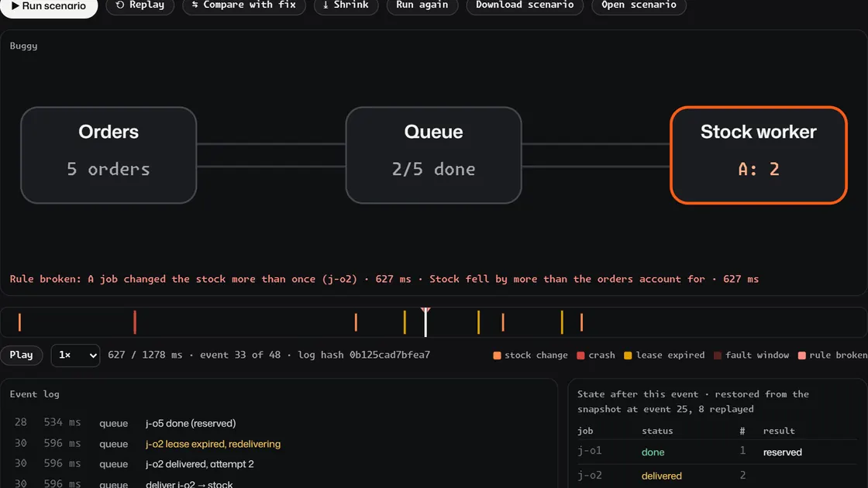Select the j-o2 job cell in state table
Screen dimensions: 868x488
[x=590, y=476]
